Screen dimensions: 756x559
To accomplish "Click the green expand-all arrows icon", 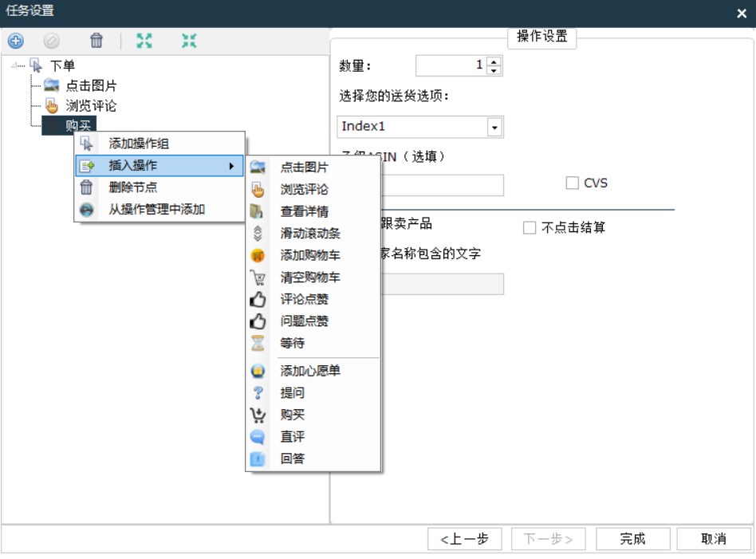I will (x=144, y=41).
